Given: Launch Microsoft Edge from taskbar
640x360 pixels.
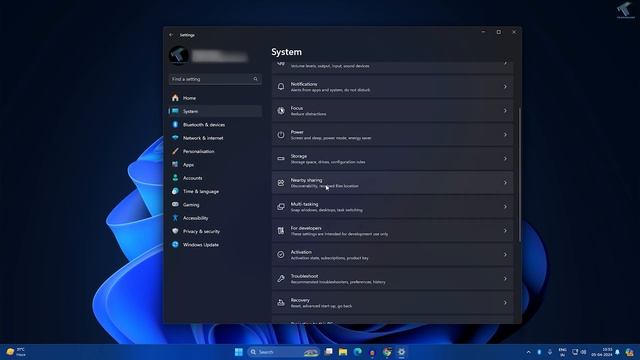Looking at the screenshot, I should (x=358, y=352).
